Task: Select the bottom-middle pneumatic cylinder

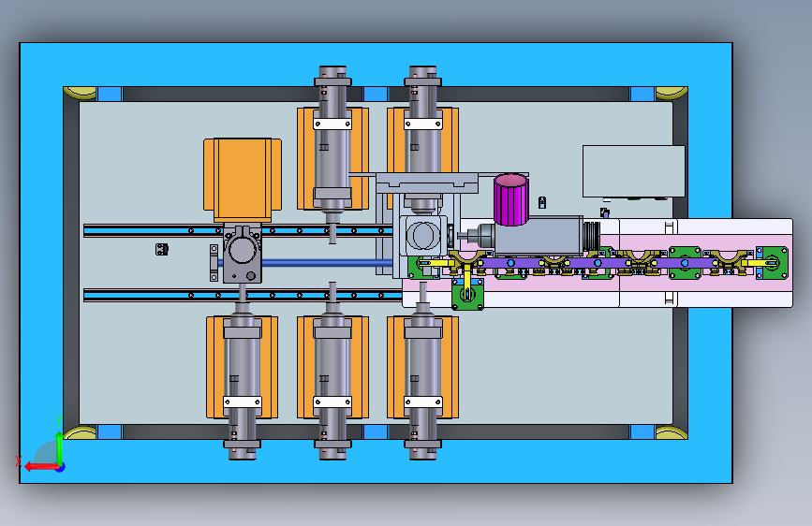Action: 332,372
